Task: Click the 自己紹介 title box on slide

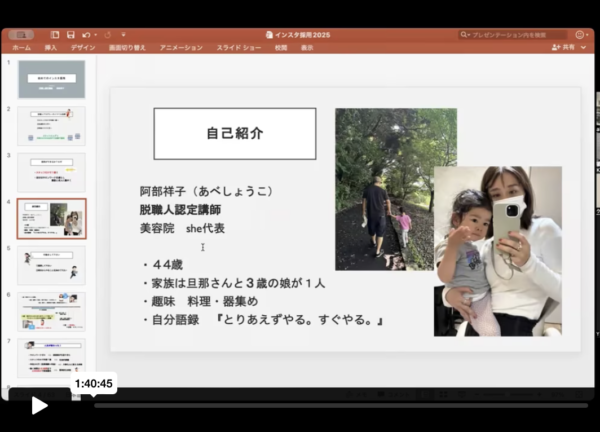Action: (234, 133)
